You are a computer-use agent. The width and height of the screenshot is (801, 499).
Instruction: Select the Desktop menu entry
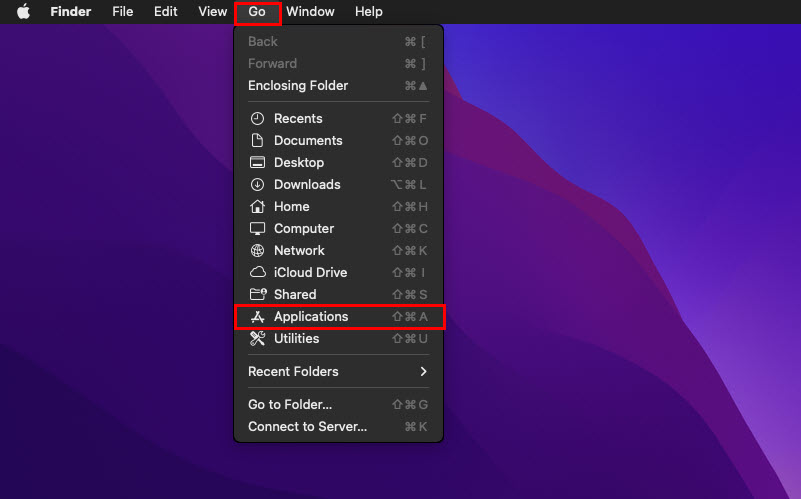click(x=338, y=162)
